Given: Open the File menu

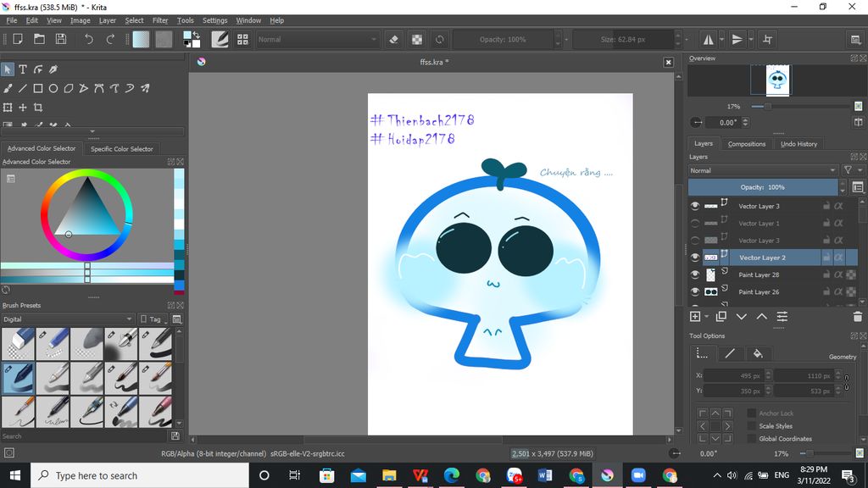Looking at the screenshot, I should tap(12, 20).
